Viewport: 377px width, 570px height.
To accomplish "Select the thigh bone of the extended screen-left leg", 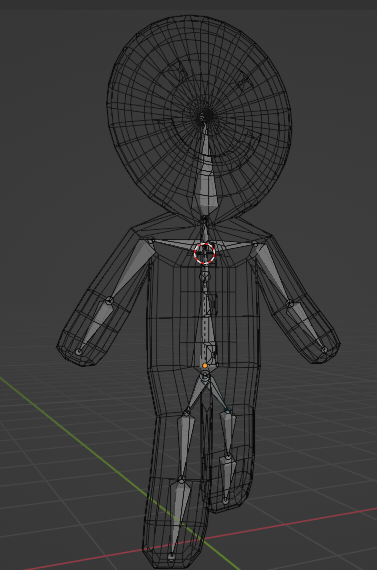I will [185, 446].
